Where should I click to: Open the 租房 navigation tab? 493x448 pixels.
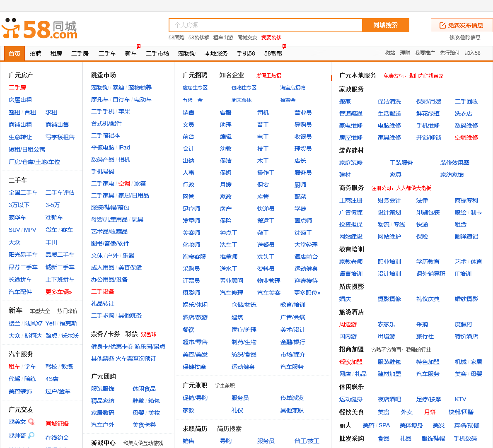(56, 54)
